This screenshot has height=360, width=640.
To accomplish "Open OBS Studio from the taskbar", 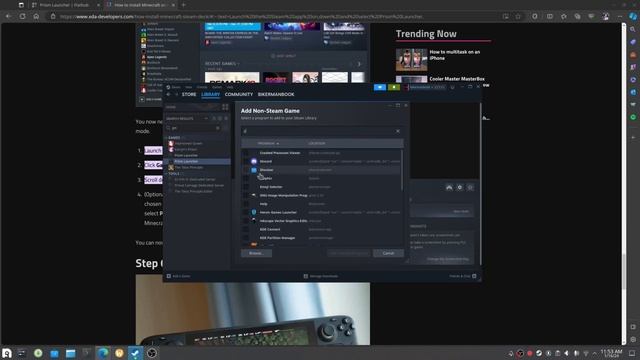I will coord(151,353).
